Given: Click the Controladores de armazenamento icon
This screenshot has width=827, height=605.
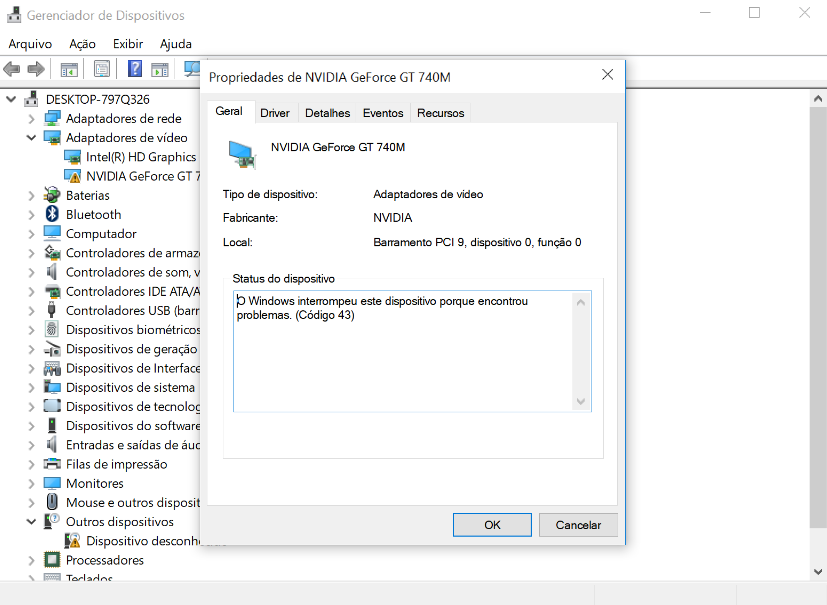Looking at the screenshot, I should (52, 253).
